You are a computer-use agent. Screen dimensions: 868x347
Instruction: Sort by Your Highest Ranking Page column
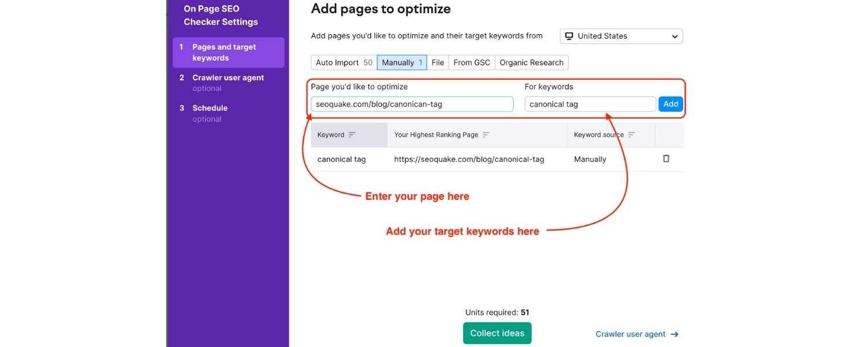tap(487, 134)
